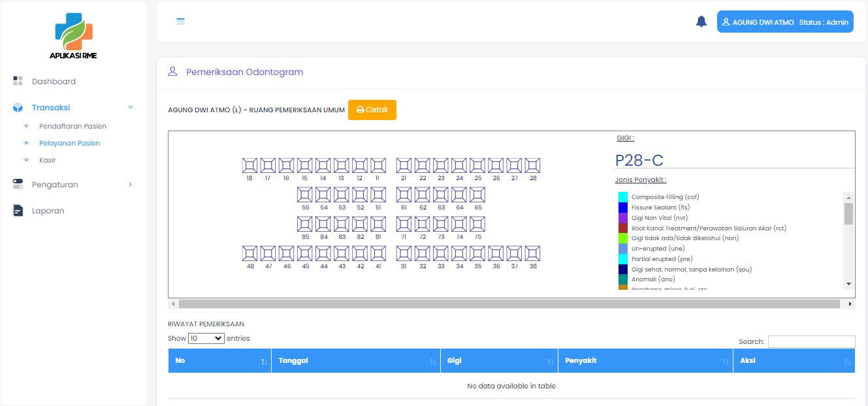Click tooth 55 in the odontogram
Screen dimensions: 868x406
point(305,195)
